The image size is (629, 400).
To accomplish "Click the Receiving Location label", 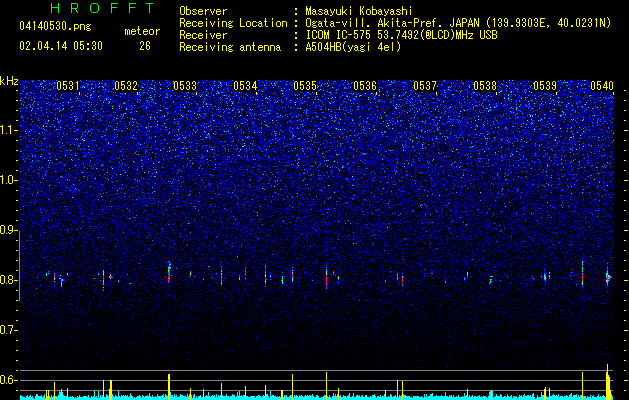I will (x=233, y=23).
